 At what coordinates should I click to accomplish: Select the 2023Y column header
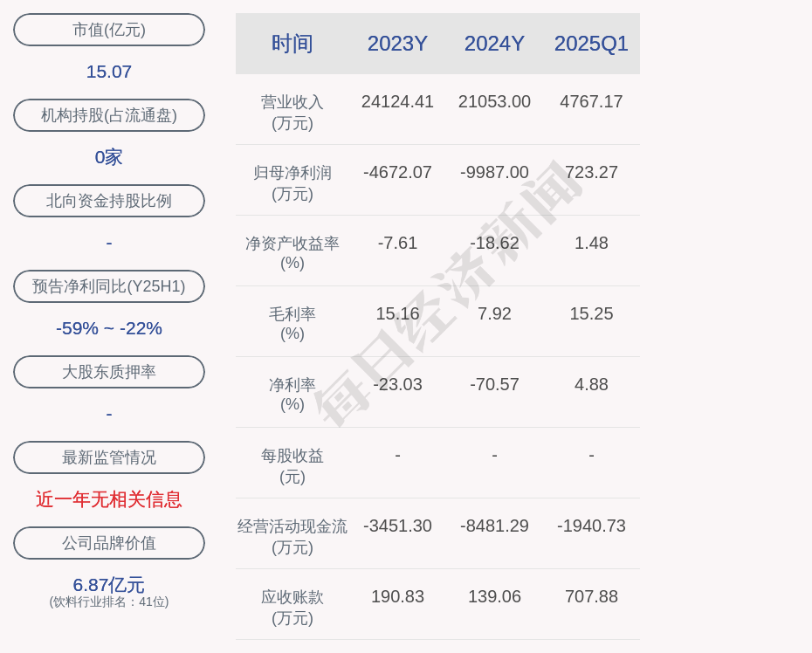point(397,44)
